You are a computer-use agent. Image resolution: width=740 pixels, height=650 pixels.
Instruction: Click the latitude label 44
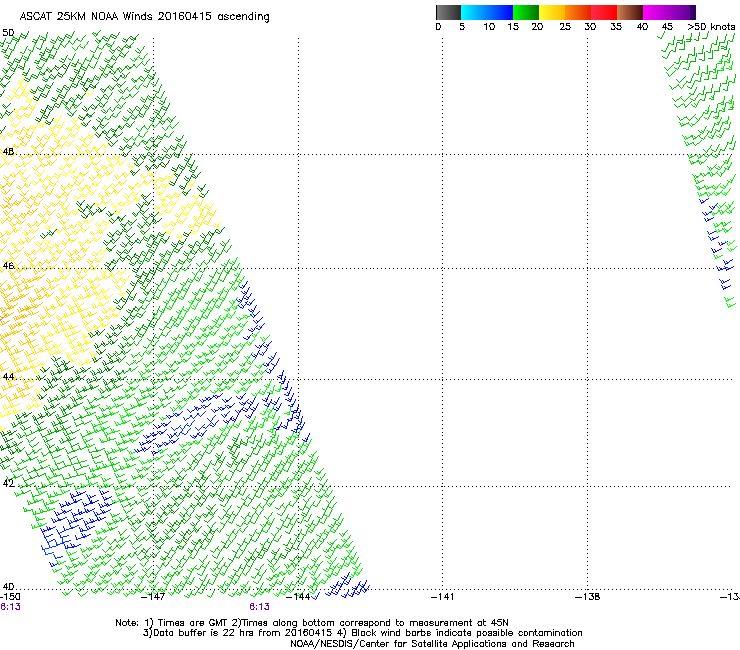pos(8,377)
